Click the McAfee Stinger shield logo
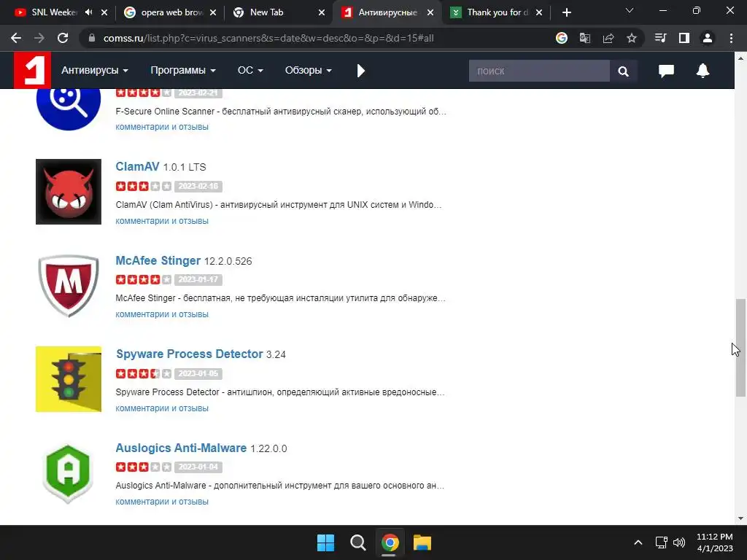747x560 pixels. tap(69, 285)
